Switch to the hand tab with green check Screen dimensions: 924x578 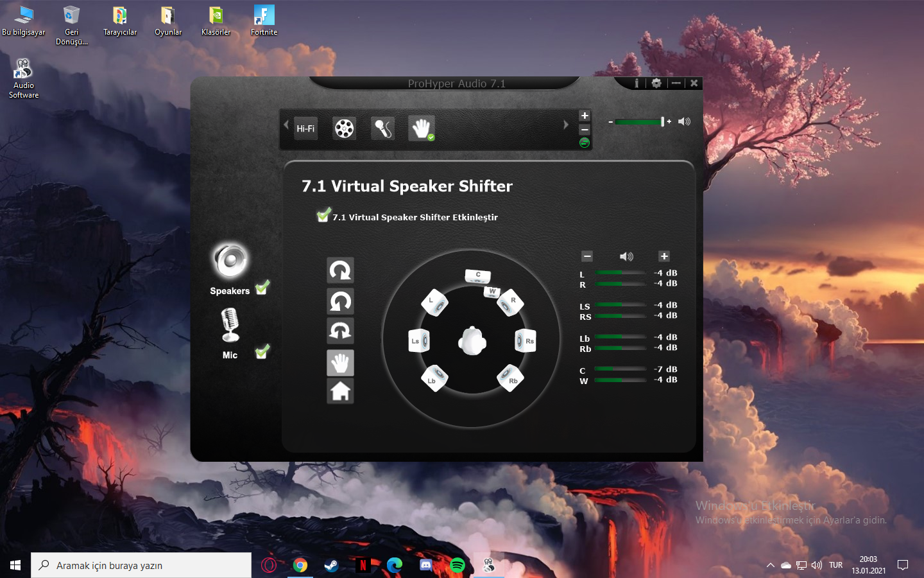click(x=422, y=128)
